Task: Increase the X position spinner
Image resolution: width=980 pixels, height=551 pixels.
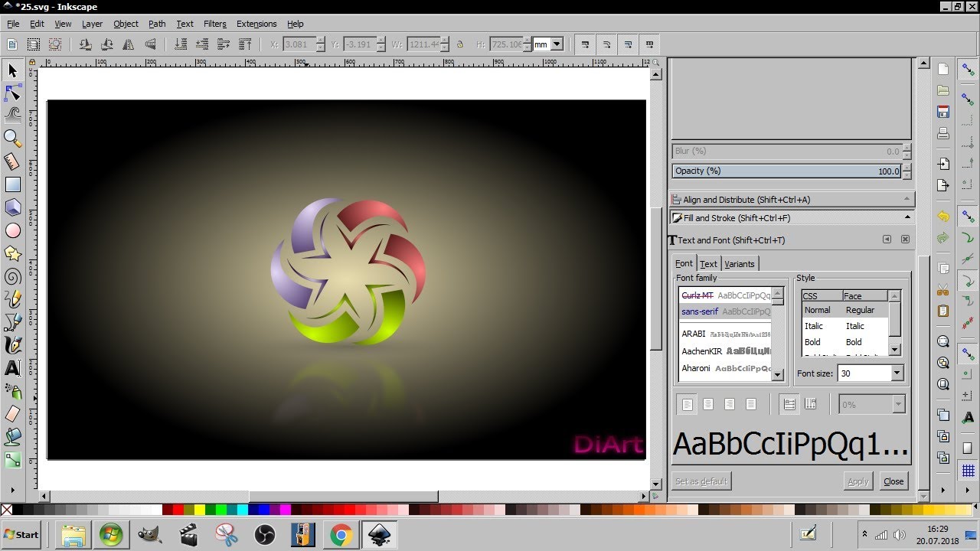Action: [x=321, y=41]
